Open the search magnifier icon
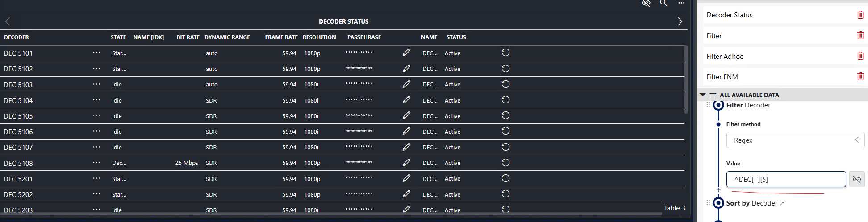 coord(664,3)
